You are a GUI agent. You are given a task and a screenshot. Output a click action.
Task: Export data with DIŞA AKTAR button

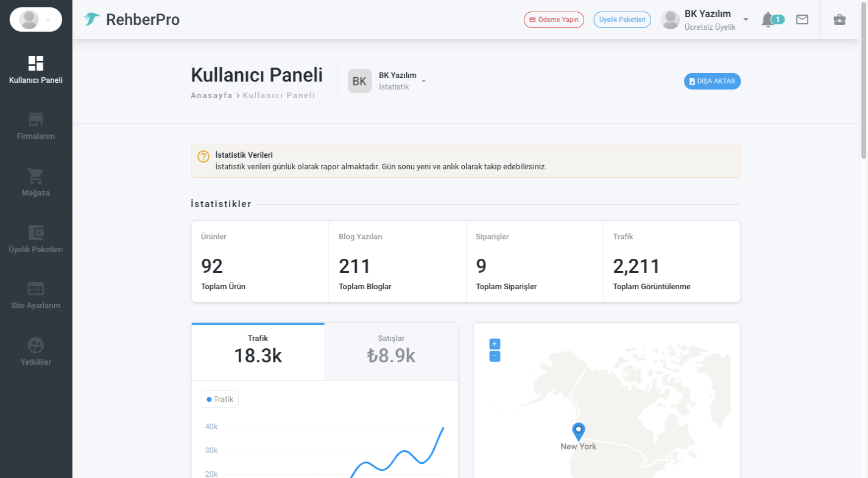712,81
